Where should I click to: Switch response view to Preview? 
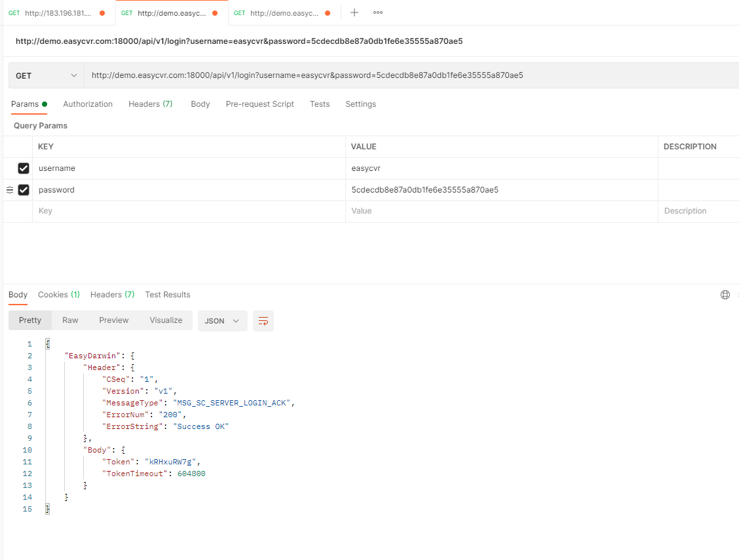[x=114, y=320]
